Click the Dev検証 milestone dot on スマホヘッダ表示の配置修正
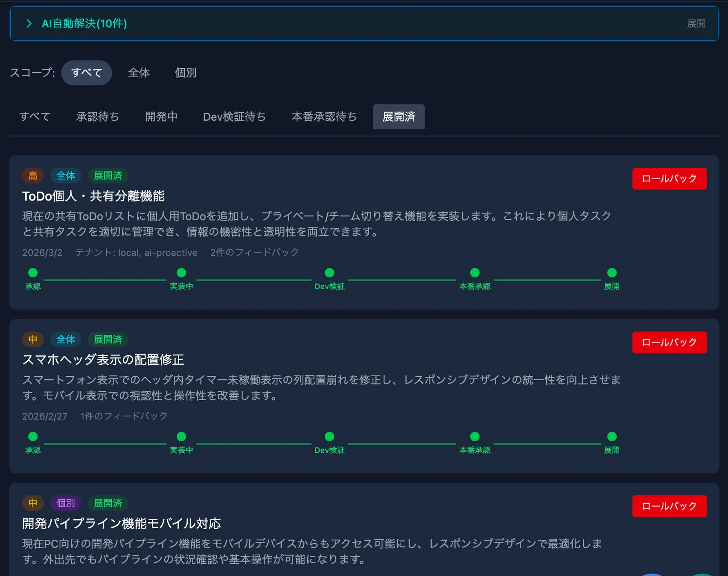This screenshot has height=576, width=728. [x=329, y=436]
